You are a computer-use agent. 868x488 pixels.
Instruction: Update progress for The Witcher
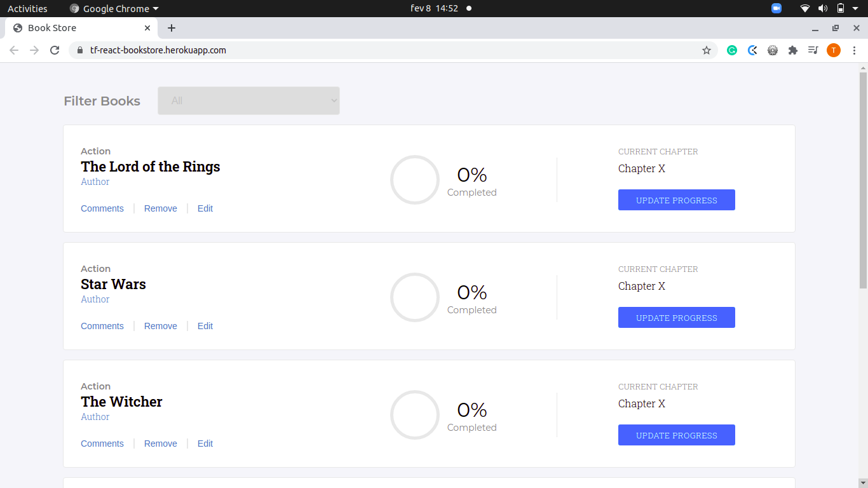point(677,435)
